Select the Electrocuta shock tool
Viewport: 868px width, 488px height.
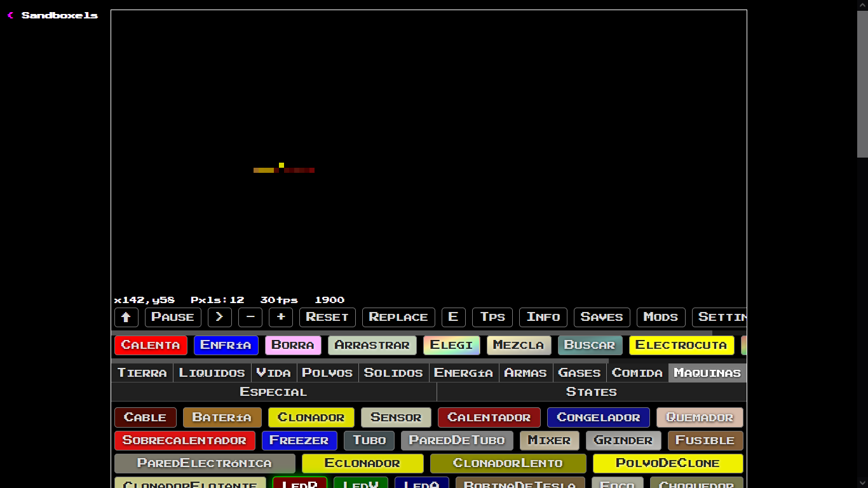pyautogui.click(x=682, y=345)
